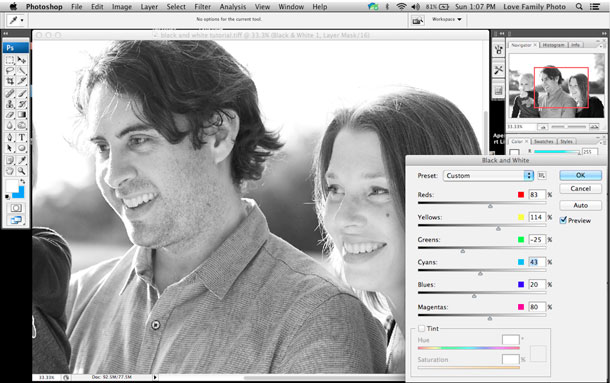Select the Slice tool
The image size is (610, 383).
(x=22, y=81)
